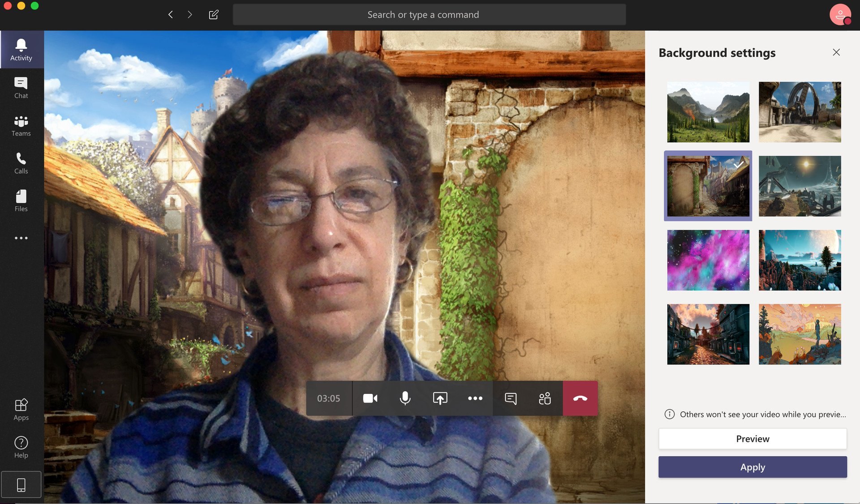Click the currently selected medieval background
Image resolution: width=860 pixels, height=504 pixels.
(708, 185)
